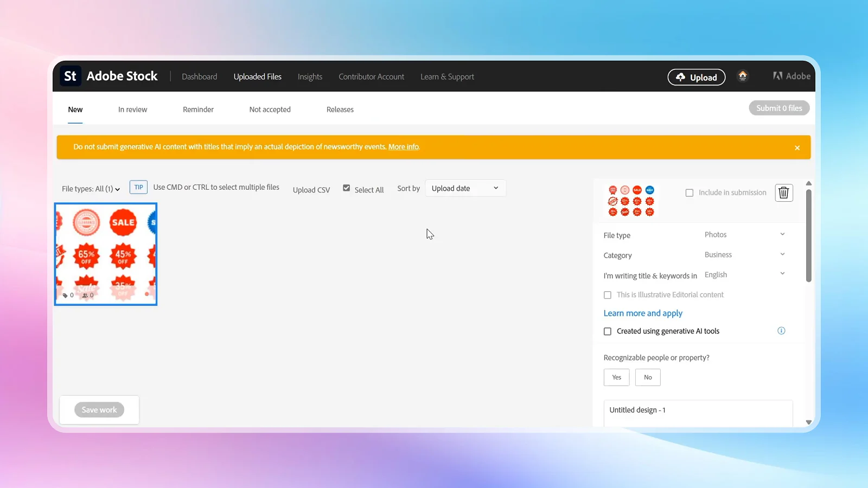Screen dimensions: 868x488
Task: Open the File types filter dropdown
Action: (x=91, y=189)
